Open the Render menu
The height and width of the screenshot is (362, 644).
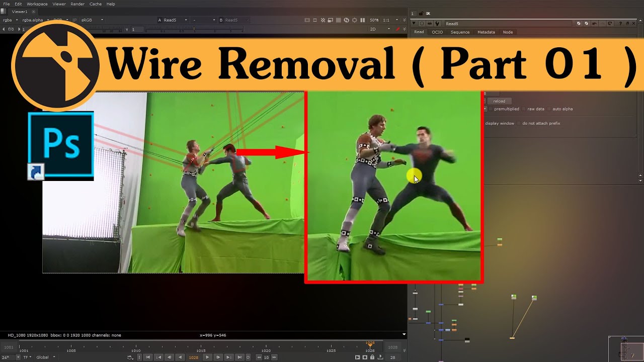[77, 4]
